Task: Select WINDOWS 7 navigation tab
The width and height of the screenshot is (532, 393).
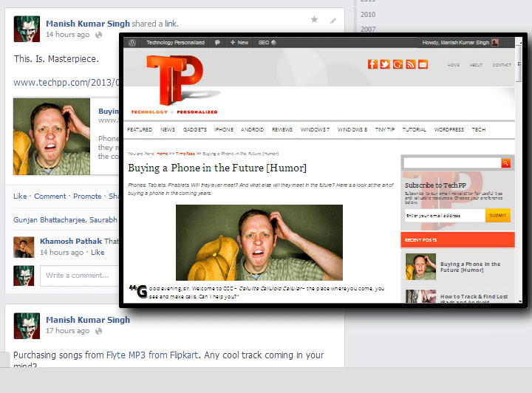Action: 315,129
